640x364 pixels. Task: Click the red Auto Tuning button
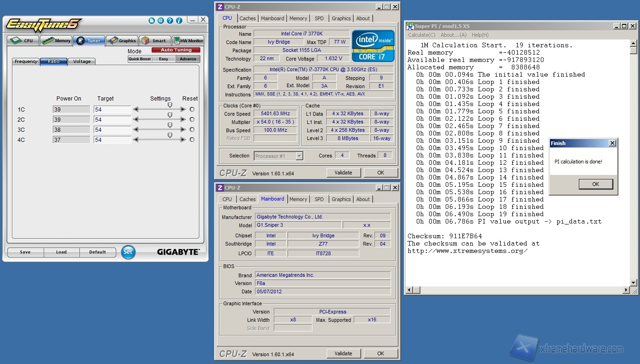176,50
